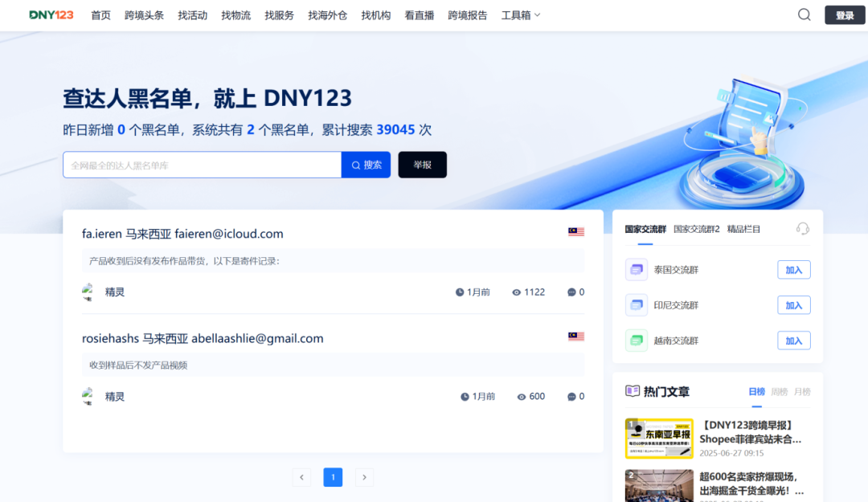
Task: Click 精灵 author name under rosiehashs
Action: tap(115, 397)
